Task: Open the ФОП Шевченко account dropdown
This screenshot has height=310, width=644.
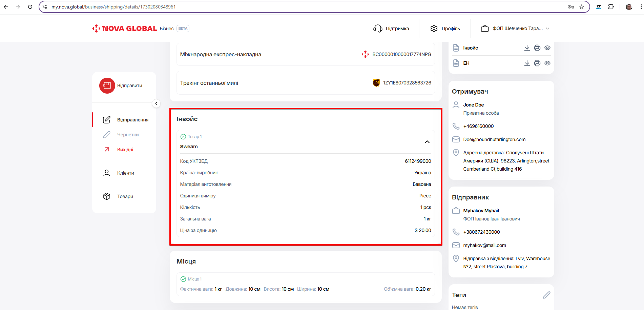Action: click(515, 28)
